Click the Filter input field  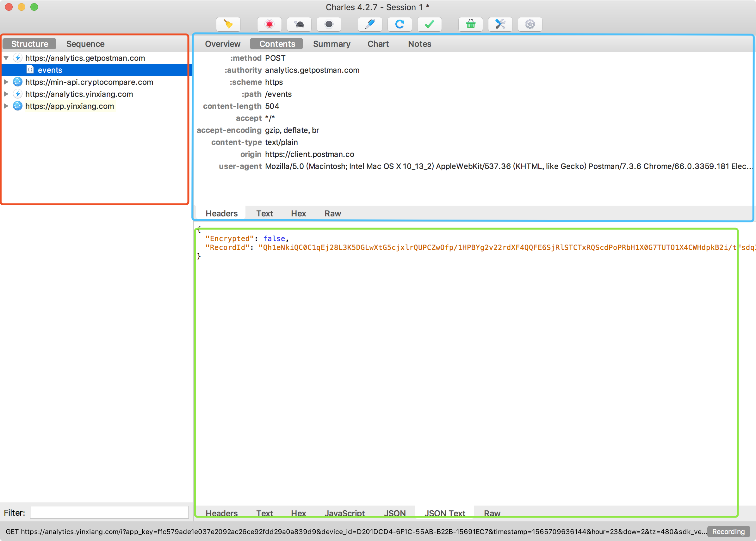pos(109,512)
